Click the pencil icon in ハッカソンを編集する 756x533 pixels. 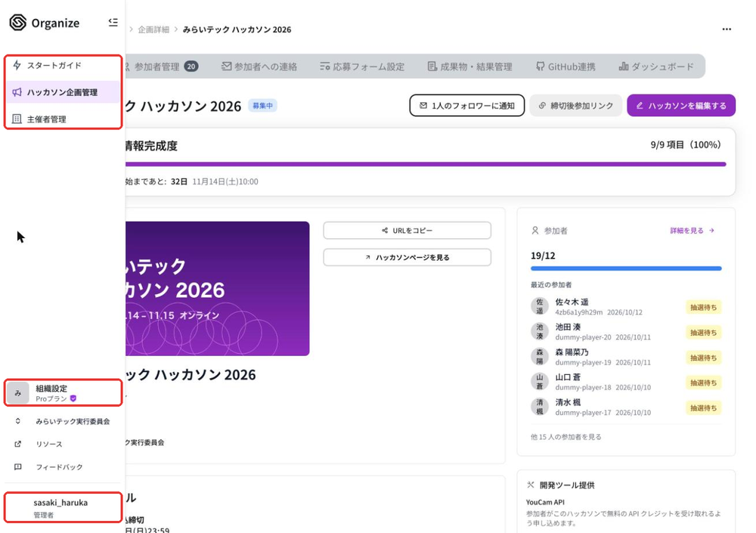point(640,105)
